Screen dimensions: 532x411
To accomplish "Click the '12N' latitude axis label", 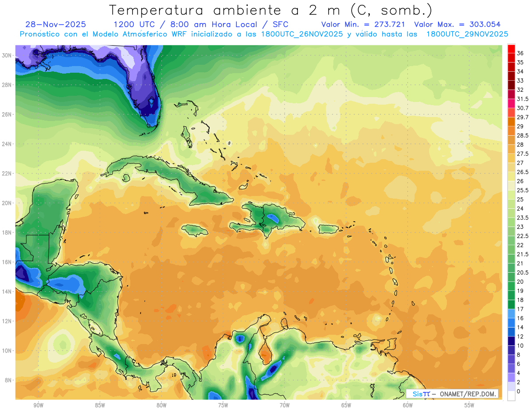I will (x=7, y=321).
